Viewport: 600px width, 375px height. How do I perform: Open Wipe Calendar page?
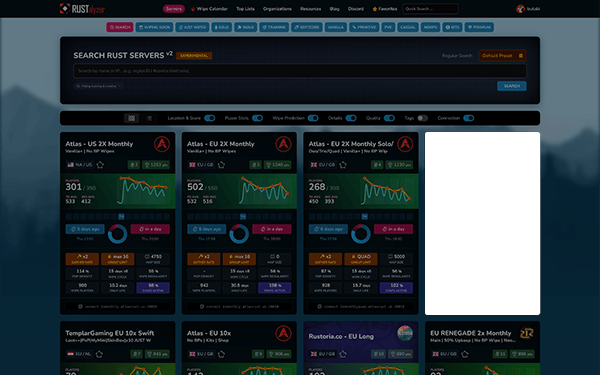coord(209,9)
